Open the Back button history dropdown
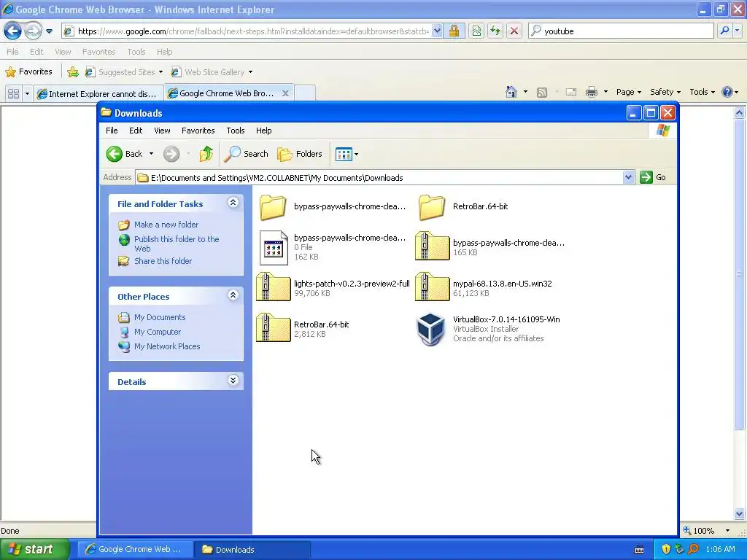Viewport: 747px width, 560px height. point(151,154)
